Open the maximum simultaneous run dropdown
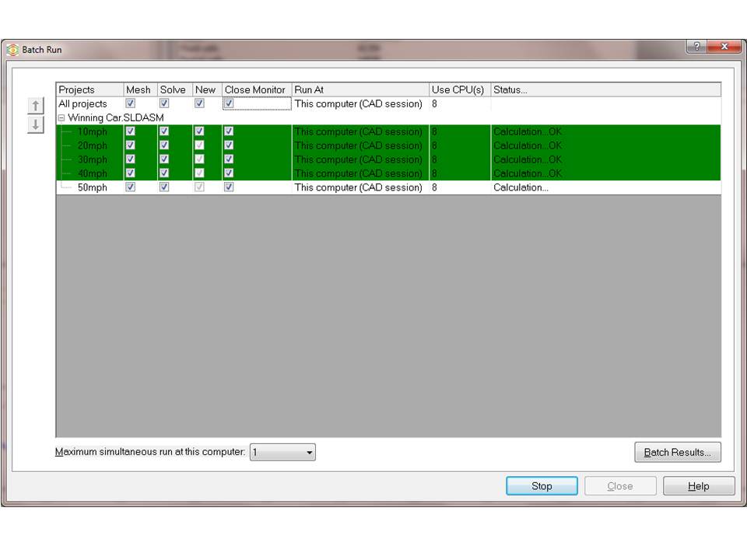The image size is (747, 560). pyautogui.click(x=308, y=452)
